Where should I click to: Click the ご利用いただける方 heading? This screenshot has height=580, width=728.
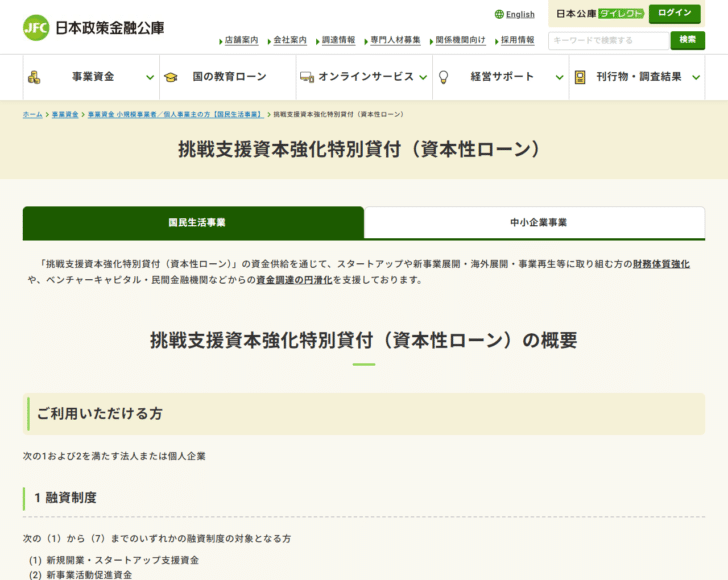pyautogui.click(x=100, y=413)
